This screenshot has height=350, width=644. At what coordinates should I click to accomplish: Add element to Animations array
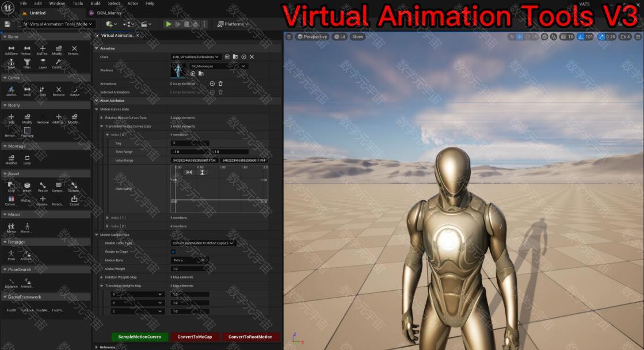(212, 83)
